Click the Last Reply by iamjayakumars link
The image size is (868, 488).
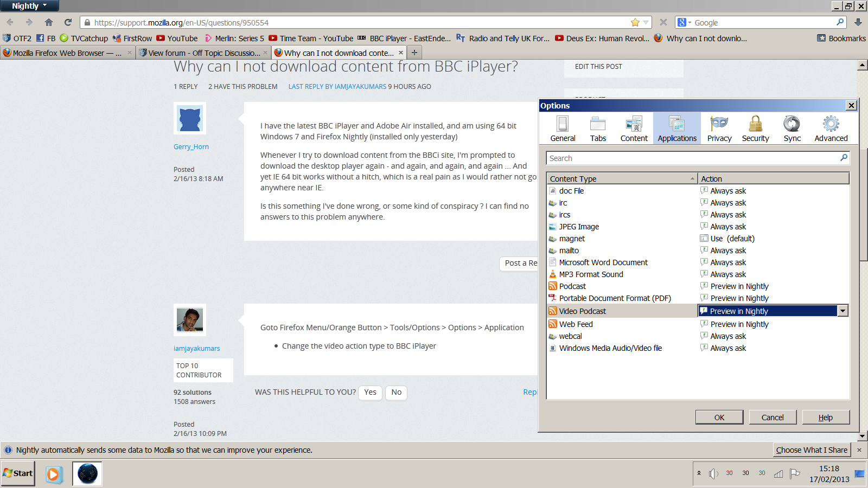pos(337,87)
